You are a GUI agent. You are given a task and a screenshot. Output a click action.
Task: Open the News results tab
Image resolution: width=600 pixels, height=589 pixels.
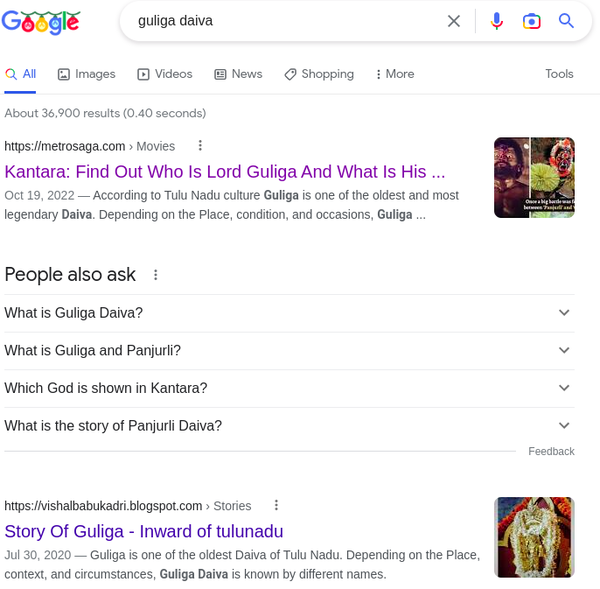point(238,74)
